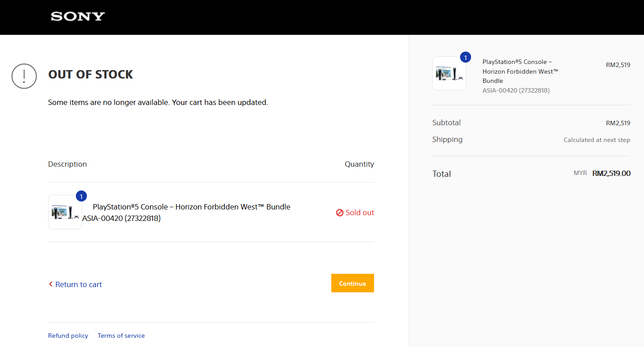Click the Quantity column header
Viewport: 644px width, 347px height.
359,164
